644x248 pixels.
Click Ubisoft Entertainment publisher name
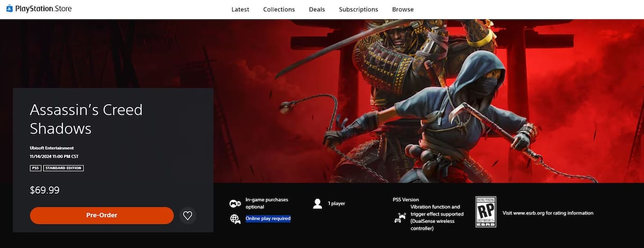click(52, 148)
